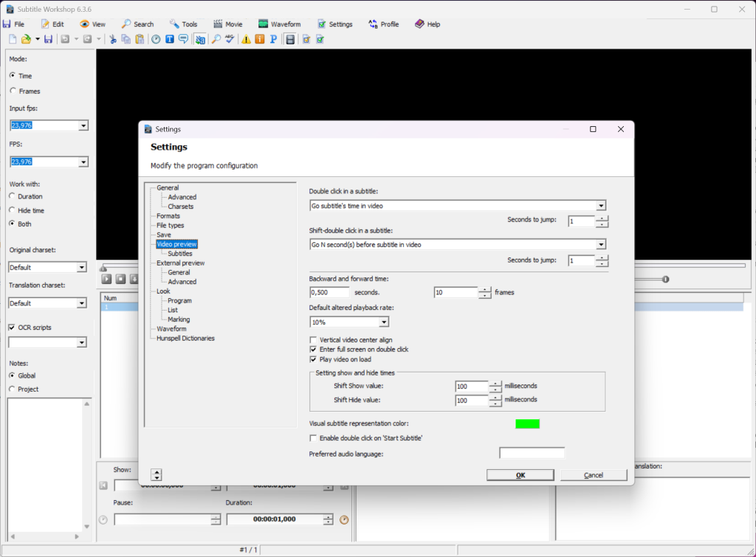
Task: Click the scissors cut icon
Action: coord(113,40)
